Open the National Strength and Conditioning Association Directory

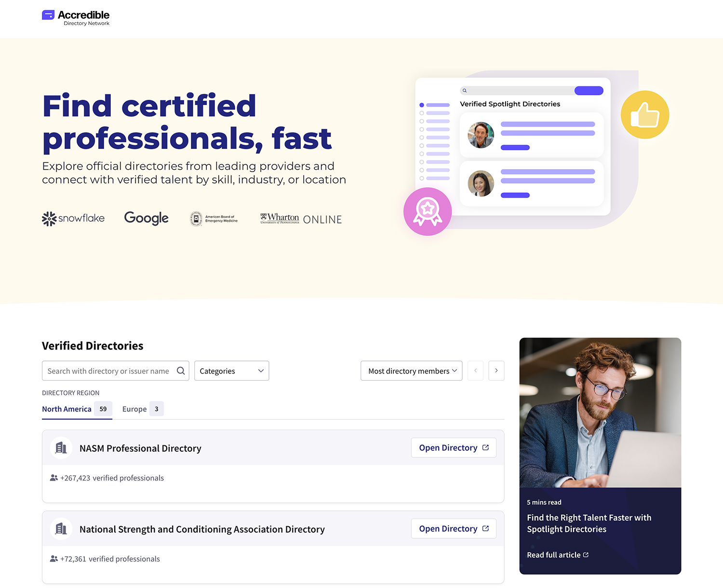coord(454,529)
